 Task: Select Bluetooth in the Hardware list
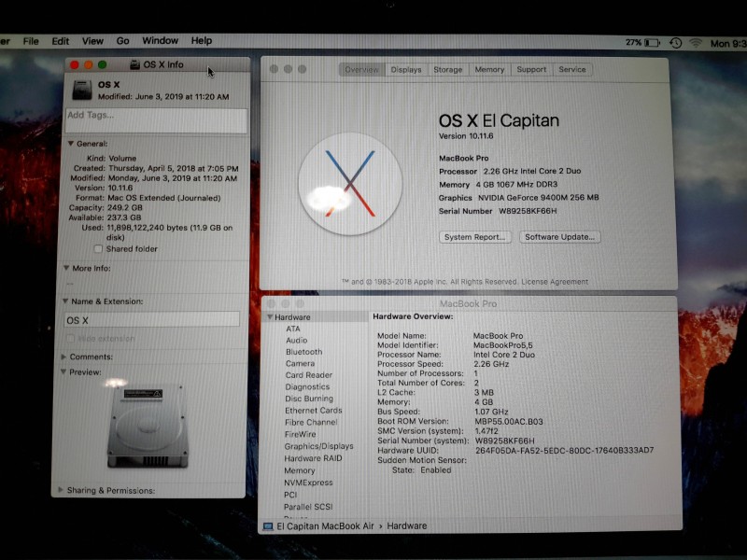(x=304, y=352)
